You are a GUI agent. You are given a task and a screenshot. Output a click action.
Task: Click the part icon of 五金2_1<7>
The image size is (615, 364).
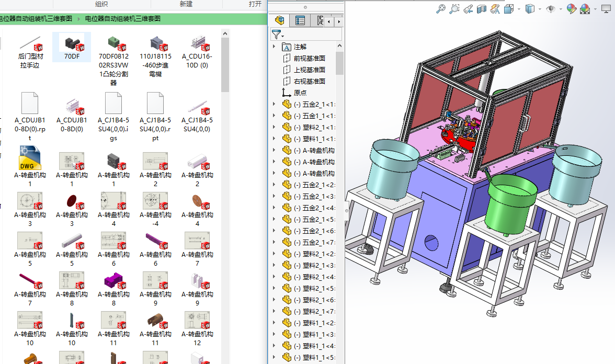click(287, 243)
